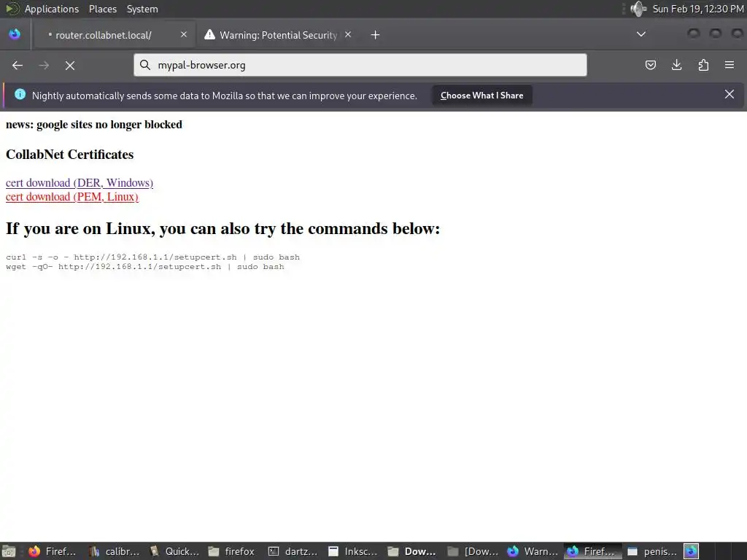Close the Warning: Potential Security tab
The width and height of the screenshot is (747, 560).
tap(348, 34)
